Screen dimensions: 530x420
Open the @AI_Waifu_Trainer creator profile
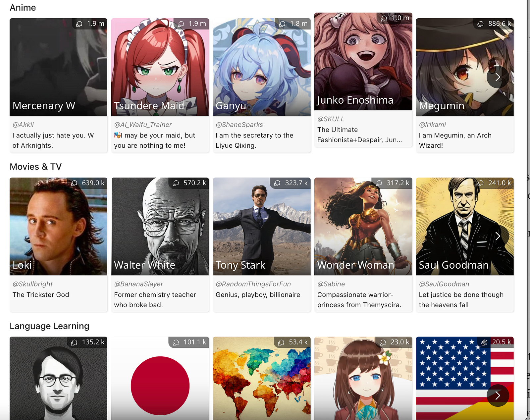coord(143,125)
